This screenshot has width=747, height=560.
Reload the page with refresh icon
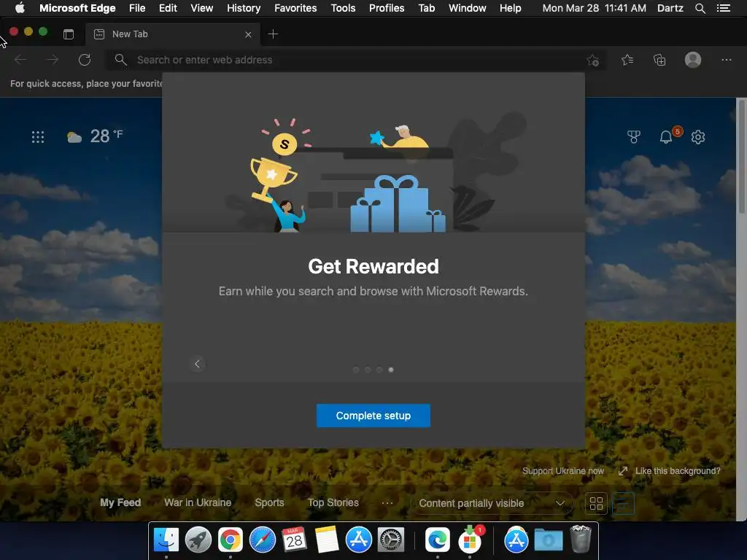tap(85, 60)
